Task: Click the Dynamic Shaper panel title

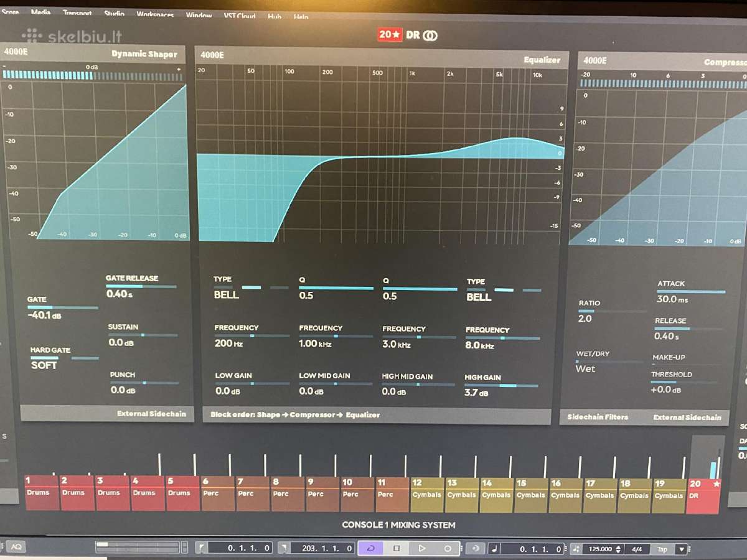Action: [144, 54]
